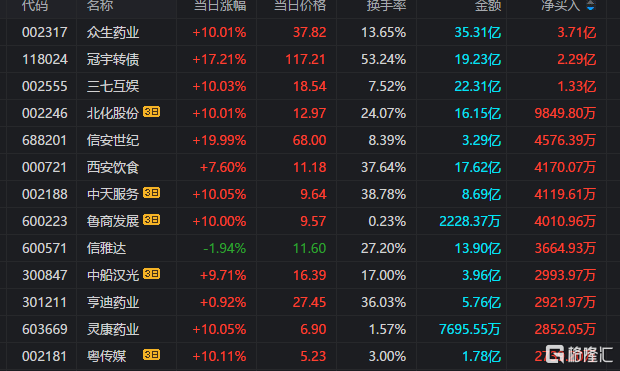The width and height of the screenshot is (620, 371).
Task: Click the 3日 badge beside 鲁商发展
Action: point(151,220)
